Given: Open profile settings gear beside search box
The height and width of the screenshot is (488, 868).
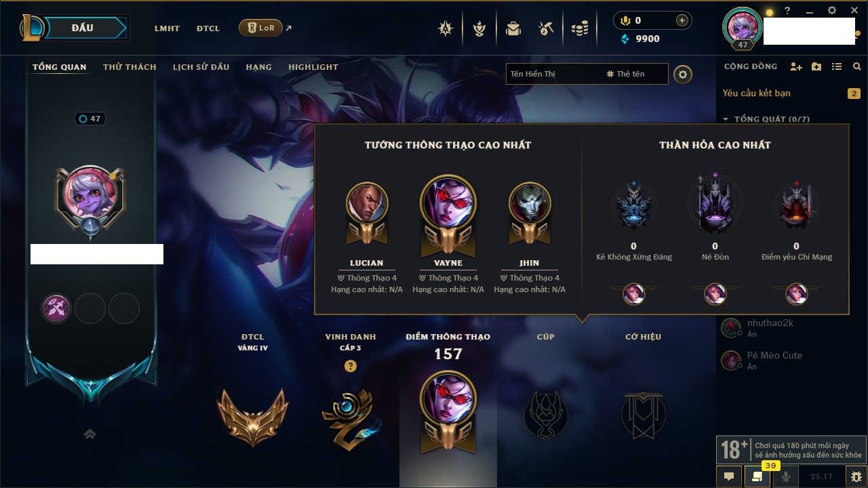Looking at the screenshot, I should (x=683, y=74).
